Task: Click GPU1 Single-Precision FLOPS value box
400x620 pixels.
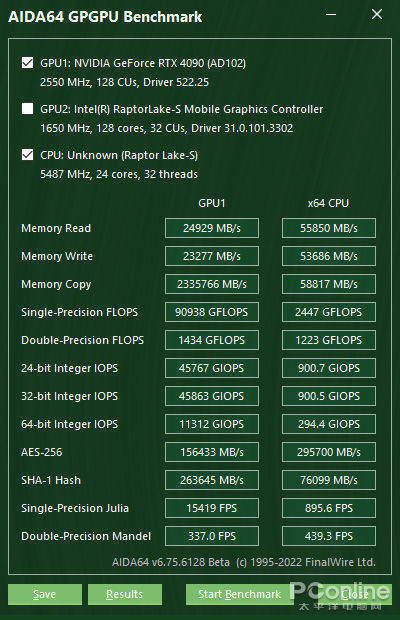Action: [x=212, y=312]
